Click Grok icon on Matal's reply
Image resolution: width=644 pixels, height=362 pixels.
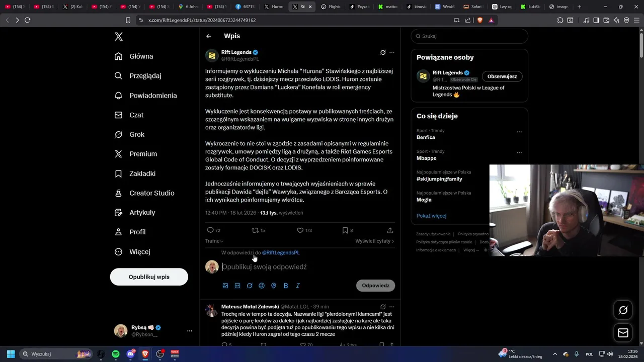tap(383, 307)
